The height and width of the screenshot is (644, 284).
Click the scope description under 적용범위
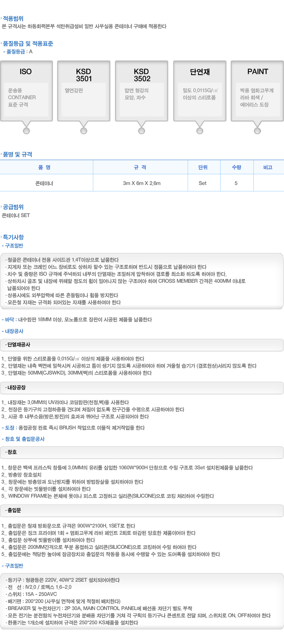point(84,26)
